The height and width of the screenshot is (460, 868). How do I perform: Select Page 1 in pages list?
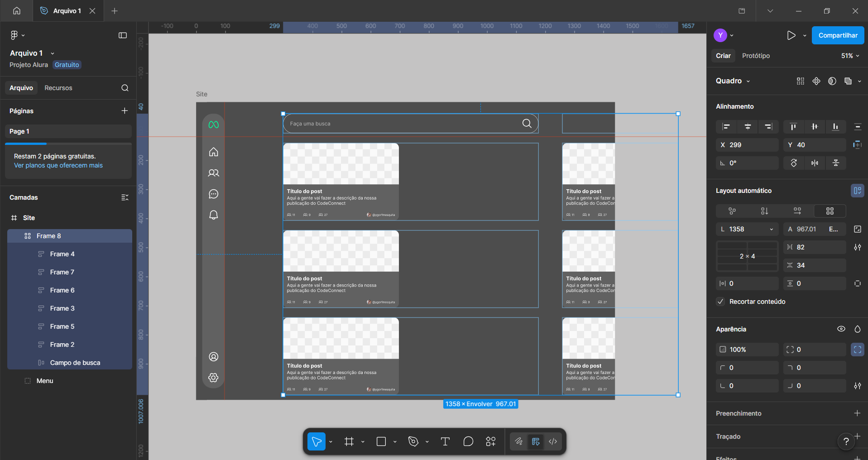[x=68, y=131]
